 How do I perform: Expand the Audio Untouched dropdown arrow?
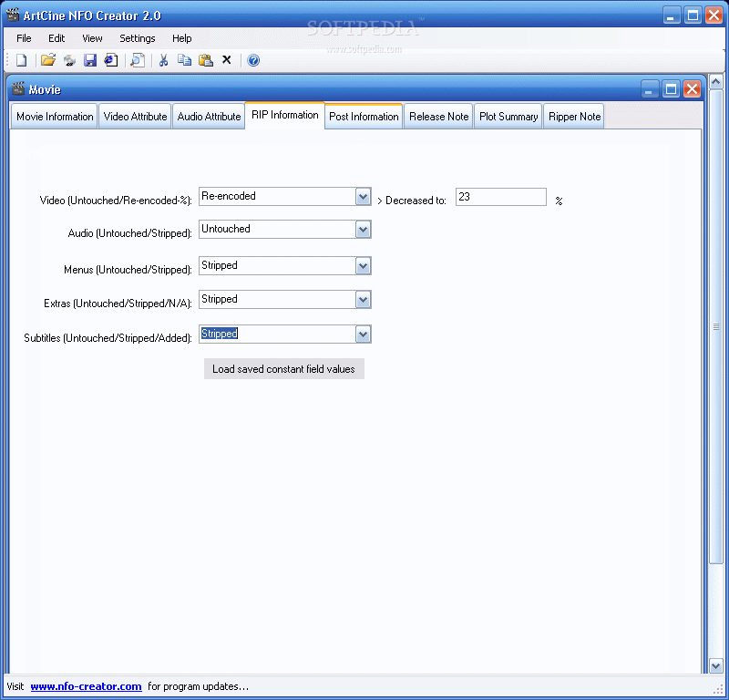(363, 230)
